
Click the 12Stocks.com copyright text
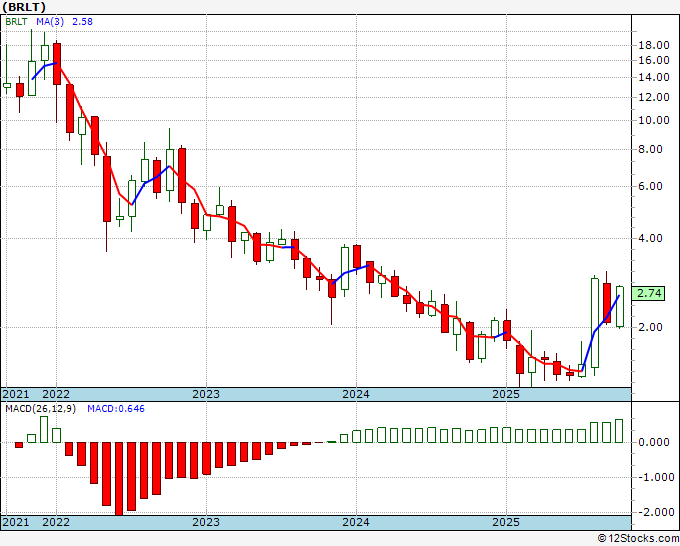coord(638,539)
